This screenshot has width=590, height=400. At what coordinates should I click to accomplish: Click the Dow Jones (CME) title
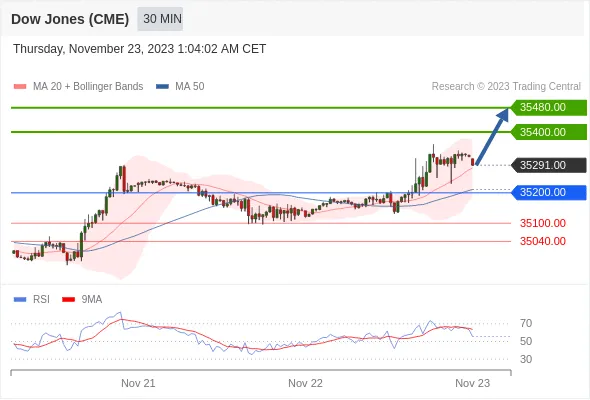tap(70, 19)
